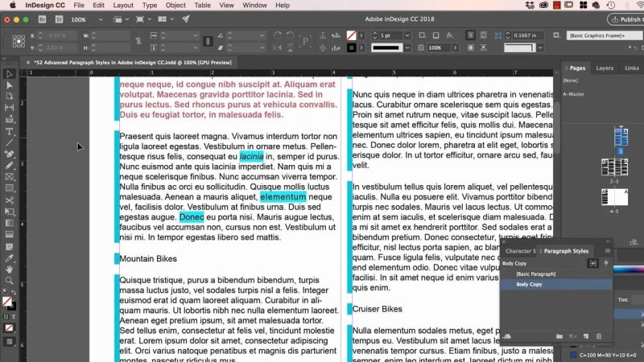Viewport: 644px width, 362px height.
Task: Select the Hand tool
Action: click(x=9, y=269)
